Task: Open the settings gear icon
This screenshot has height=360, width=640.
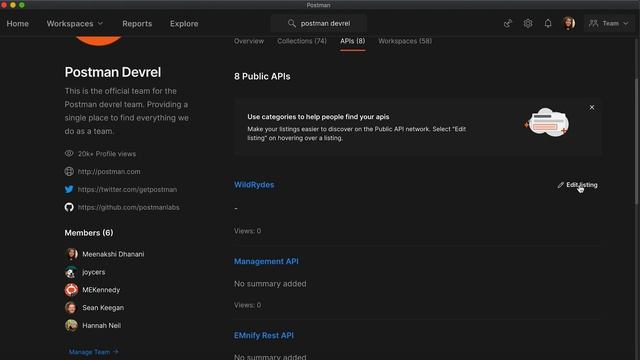Action: pyautogui.click(x=528, y=24)
